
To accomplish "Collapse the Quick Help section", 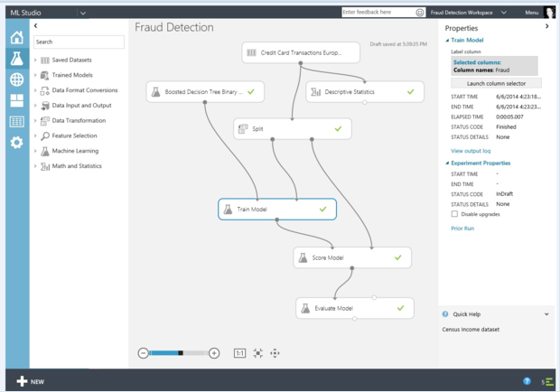I will click(547, 314).
